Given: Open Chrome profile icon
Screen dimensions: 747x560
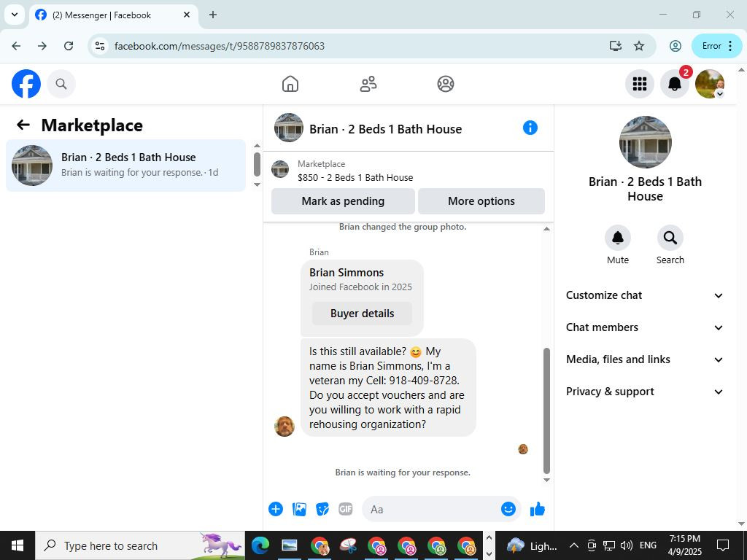Looking at the screenshot, I should tap(675, 46).
